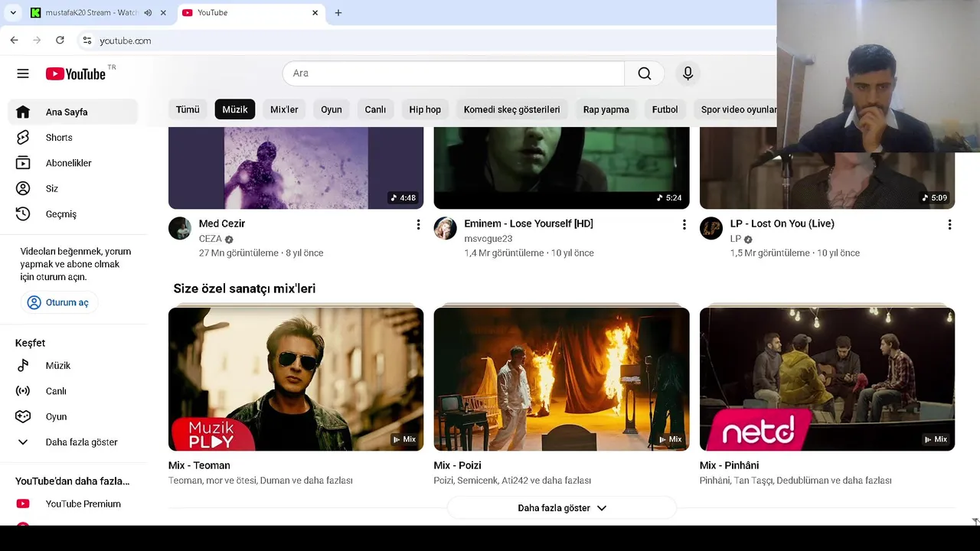Select Komedi skeç gösterileri chip

pos(511,109)
